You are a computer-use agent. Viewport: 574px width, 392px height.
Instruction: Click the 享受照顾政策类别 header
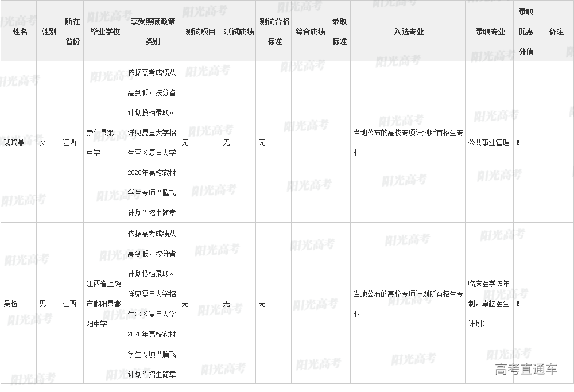[x=152, y=32]
